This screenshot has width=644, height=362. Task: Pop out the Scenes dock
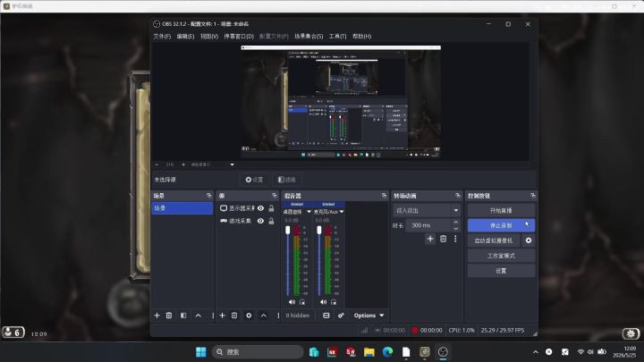tap(209, 196)
